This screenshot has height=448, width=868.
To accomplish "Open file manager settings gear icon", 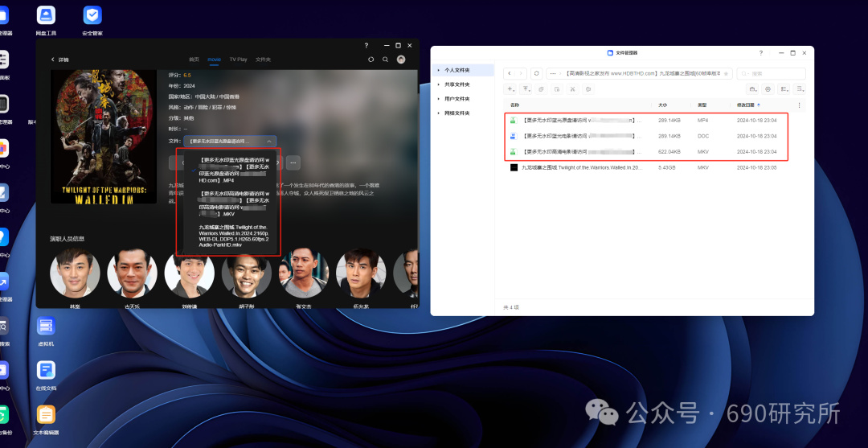I will (768, 89).
